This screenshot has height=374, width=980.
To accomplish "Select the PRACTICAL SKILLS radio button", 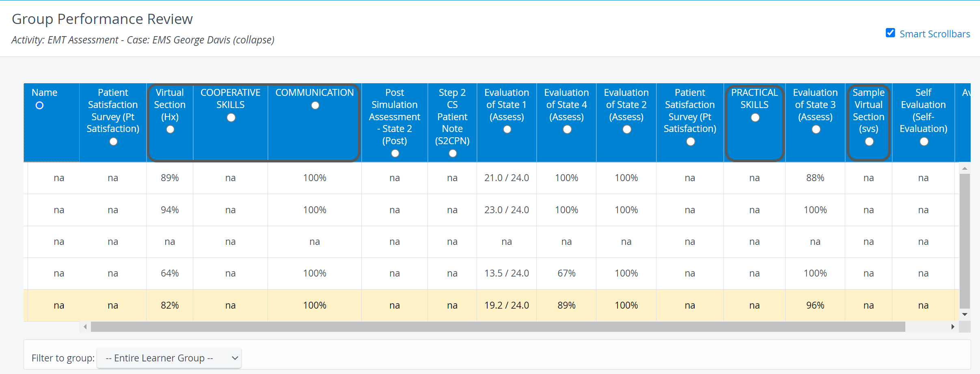I will [x=755, y=118].
